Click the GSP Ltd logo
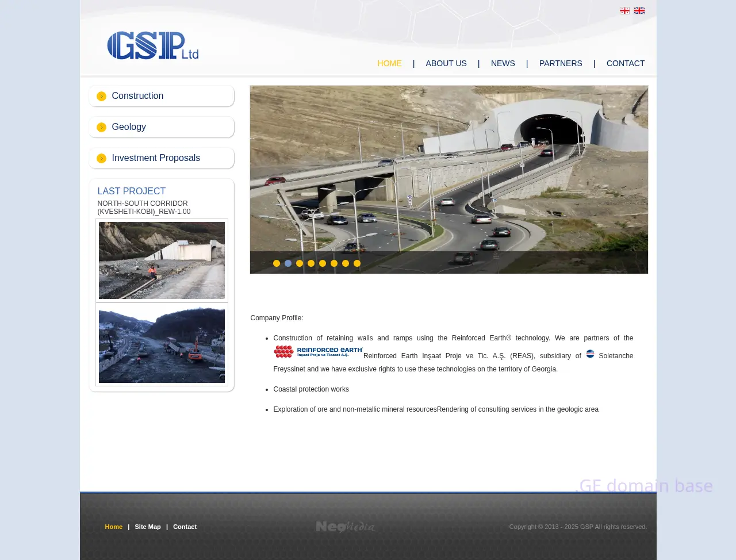Screen dimensions: 736x560 [x=153, y=45]
